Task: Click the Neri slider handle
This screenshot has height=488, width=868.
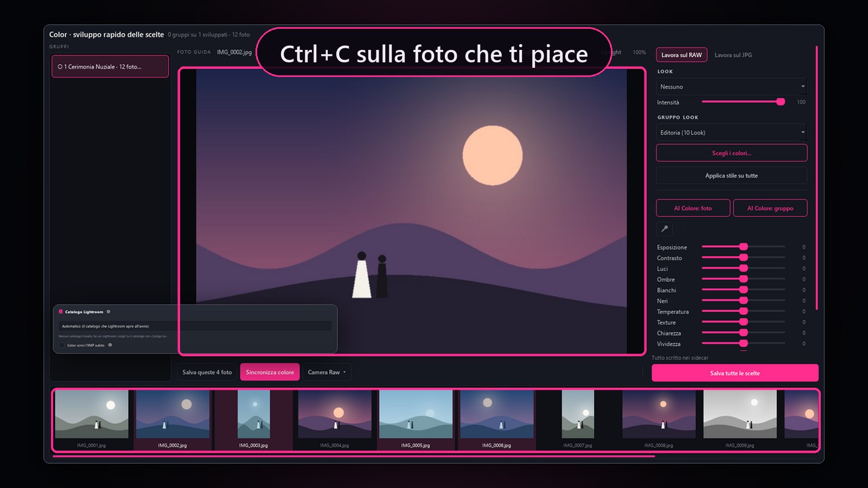Action: [x=743, y=300]
